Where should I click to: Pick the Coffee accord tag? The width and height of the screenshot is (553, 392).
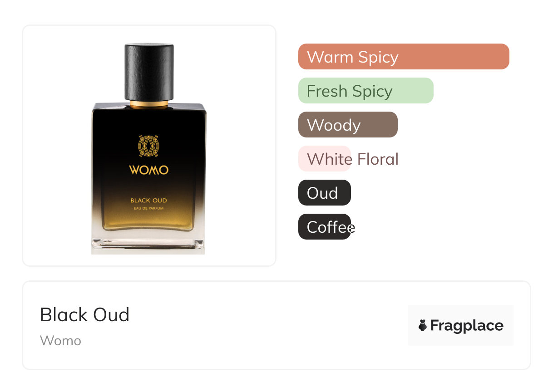coord(326,227)
